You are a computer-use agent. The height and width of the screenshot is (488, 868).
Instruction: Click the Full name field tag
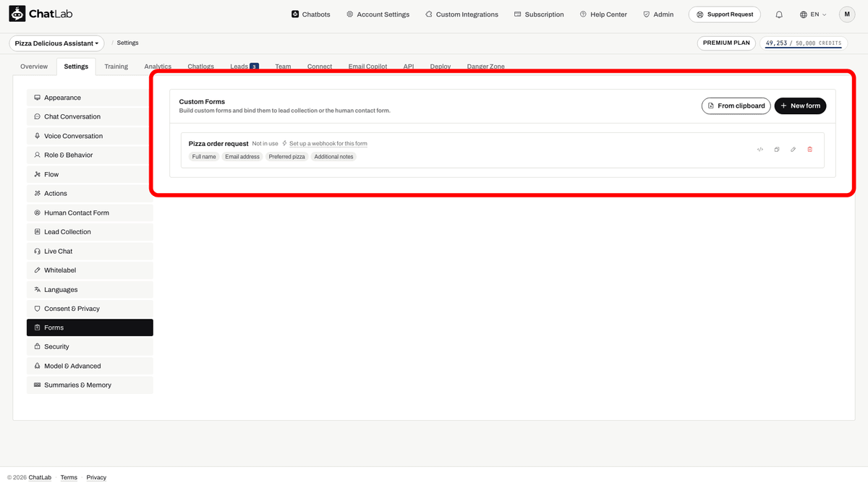pyautogui.click(x=204, y=157)
